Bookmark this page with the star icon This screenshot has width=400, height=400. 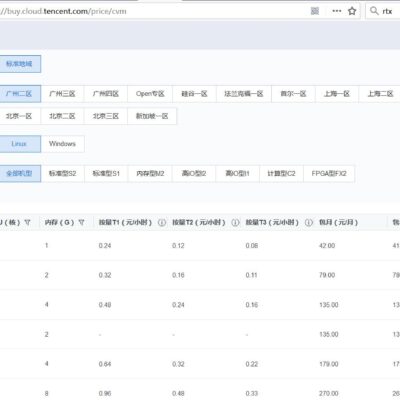click(x=352, y=11)
